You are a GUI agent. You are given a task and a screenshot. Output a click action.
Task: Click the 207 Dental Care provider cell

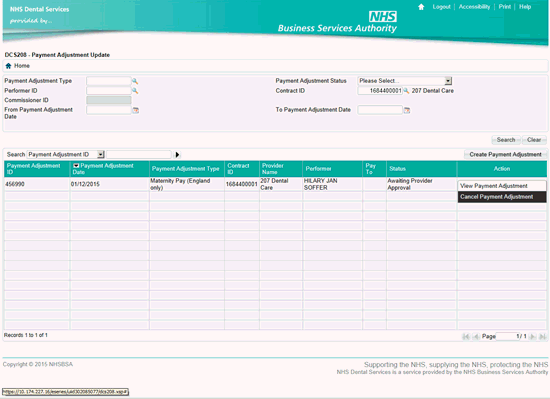point(281,184)
